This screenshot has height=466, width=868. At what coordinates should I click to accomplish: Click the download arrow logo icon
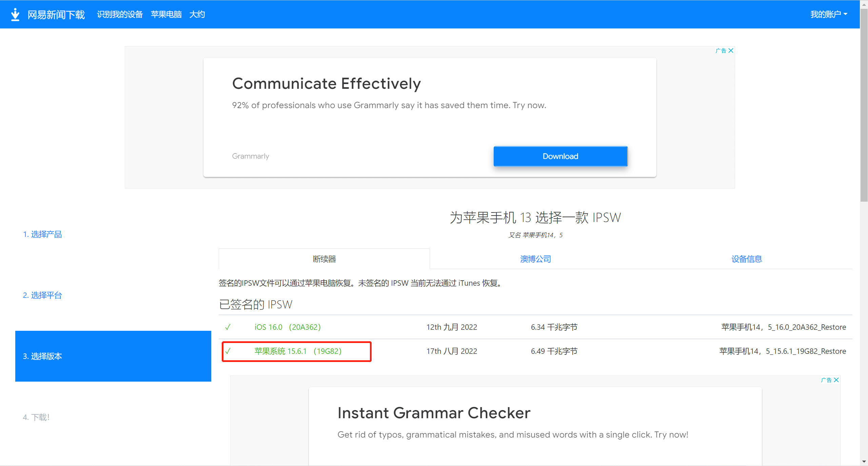point(15,14)
